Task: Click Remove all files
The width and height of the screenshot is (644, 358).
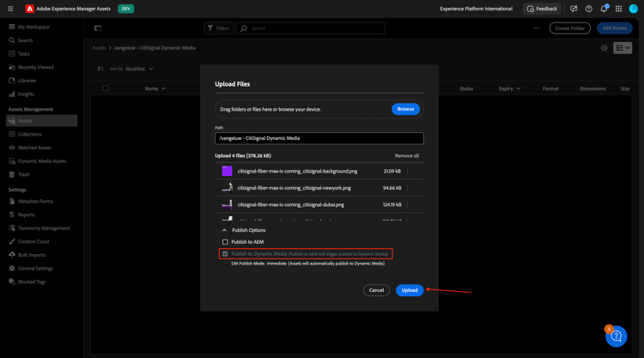Action: point(407,156)
